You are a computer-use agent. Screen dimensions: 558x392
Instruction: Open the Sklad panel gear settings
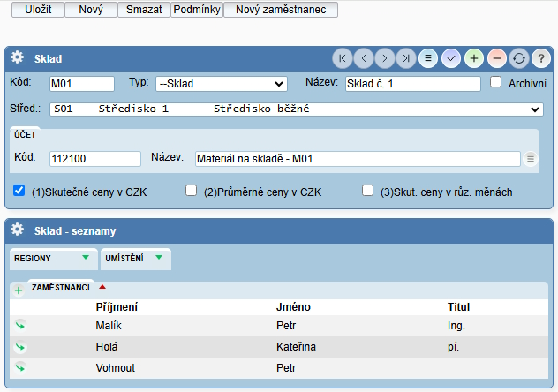[x=17, y=57]
